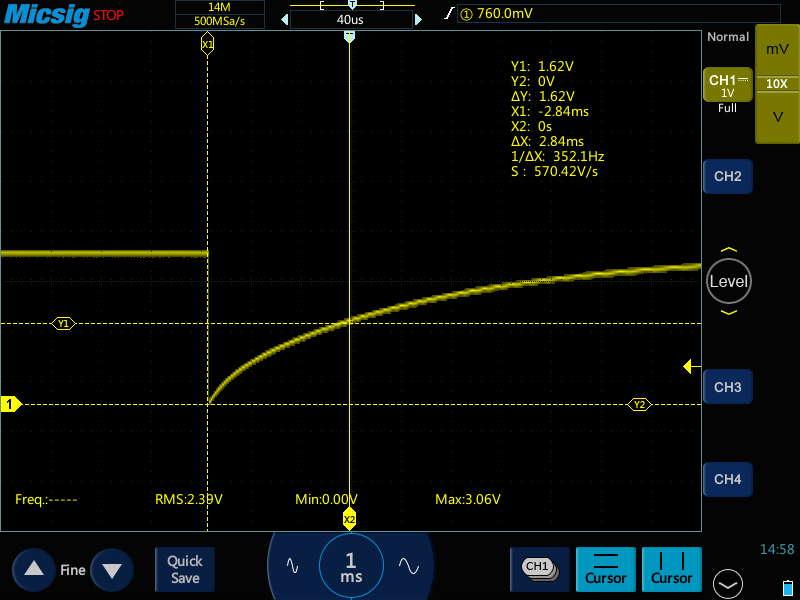Change Normal trigger mode
The height and width of the screenshot is (600, 800).
point(728,37)
